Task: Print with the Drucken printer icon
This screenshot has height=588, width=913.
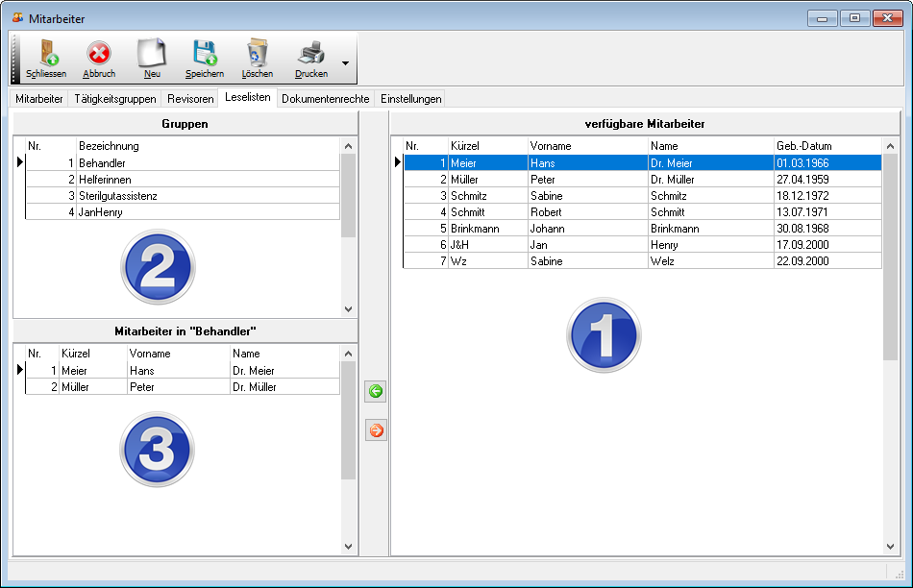Action: click(310, 53)
